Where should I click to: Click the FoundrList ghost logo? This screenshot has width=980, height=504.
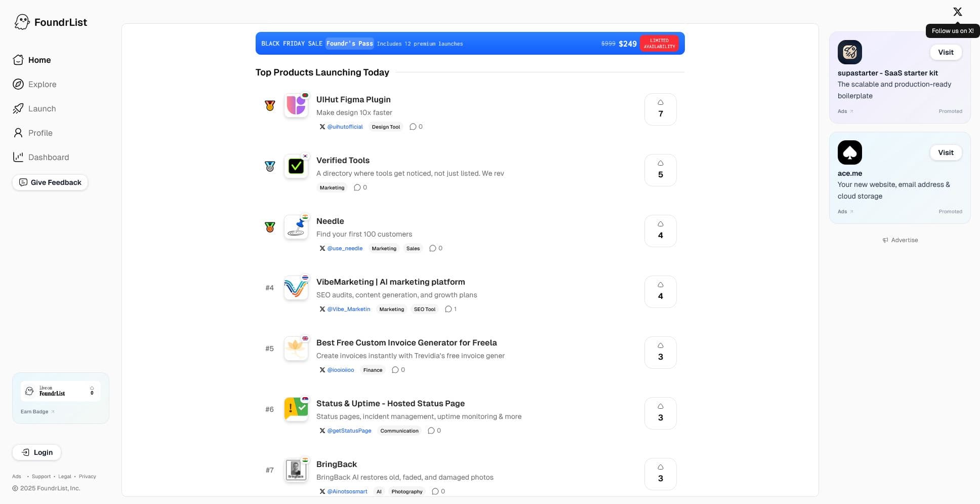click(x=22, y=22)
